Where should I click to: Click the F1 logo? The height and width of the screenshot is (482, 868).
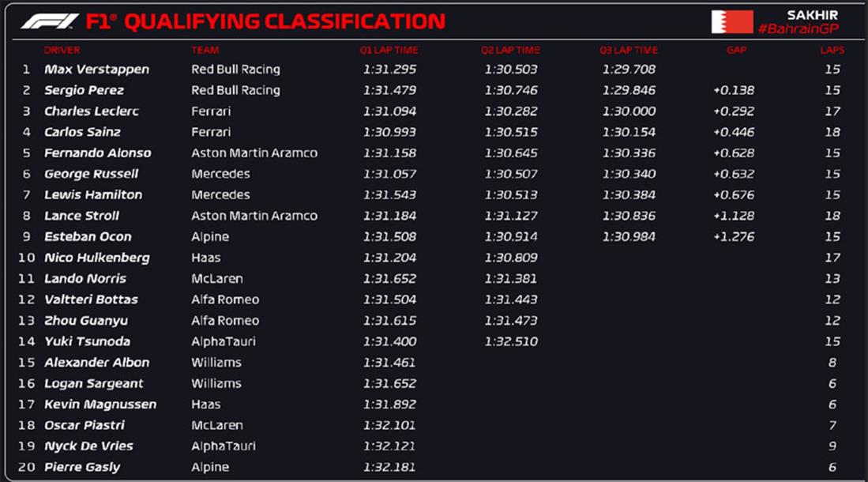tap(49, 21)
